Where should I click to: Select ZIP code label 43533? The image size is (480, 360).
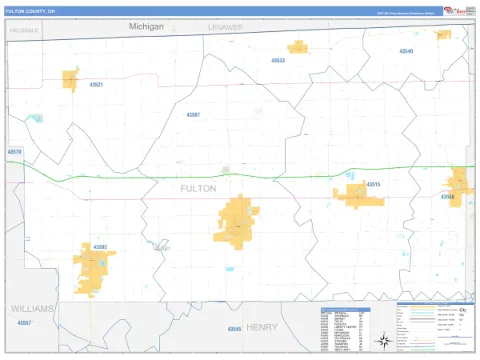click(x=278, y=60)
